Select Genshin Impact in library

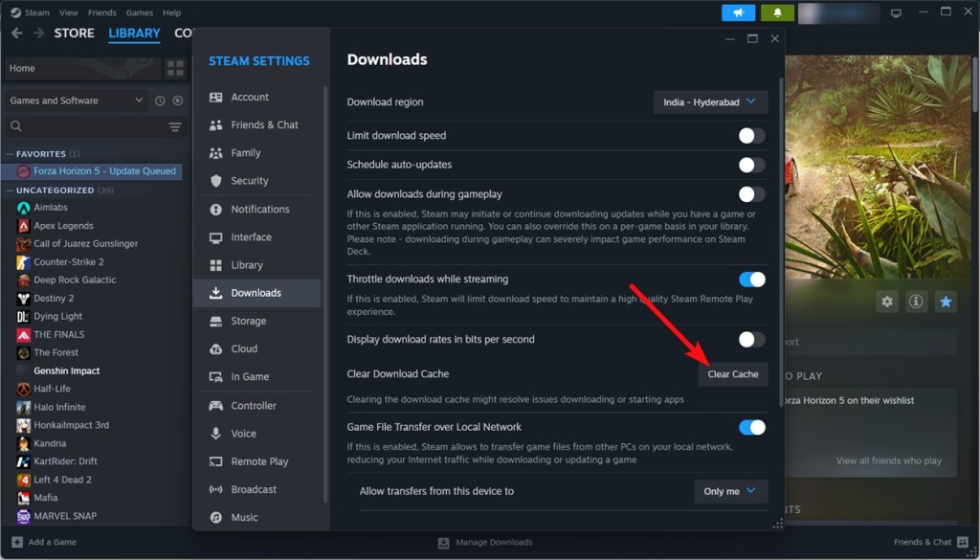tap(67, 370)
